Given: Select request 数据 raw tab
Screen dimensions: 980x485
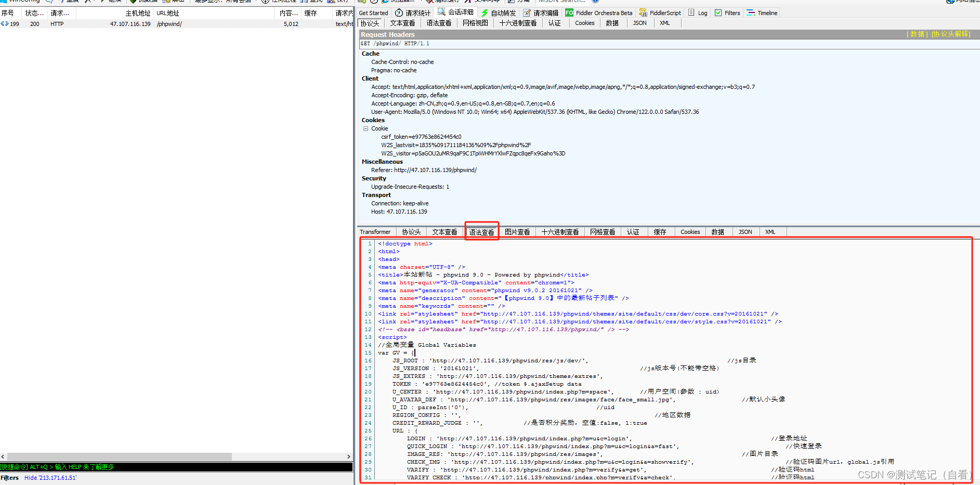Looking at the screenshot, I should [x=612, y=23].
